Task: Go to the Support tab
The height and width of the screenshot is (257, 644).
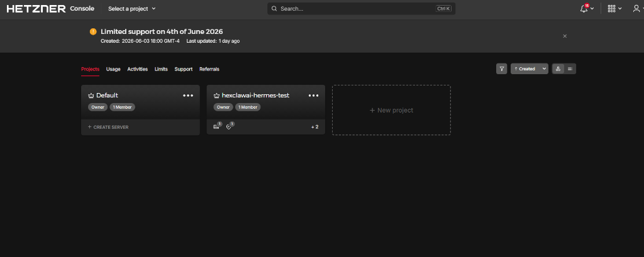Action: point(184,69)
